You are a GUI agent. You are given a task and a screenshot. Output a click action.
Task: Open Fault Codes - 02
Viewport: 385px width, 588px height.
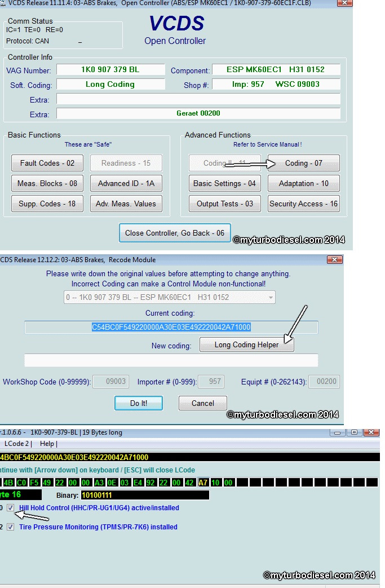click(47, 163)
